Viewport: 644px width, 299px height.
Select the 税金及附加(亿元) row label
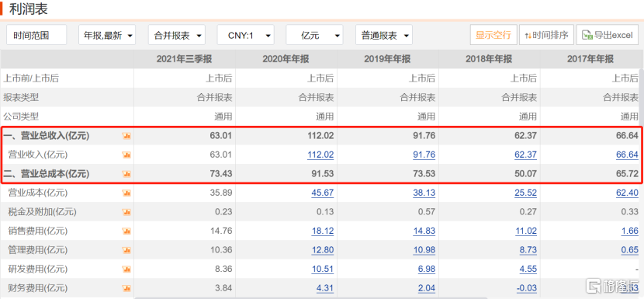(43, 212)
